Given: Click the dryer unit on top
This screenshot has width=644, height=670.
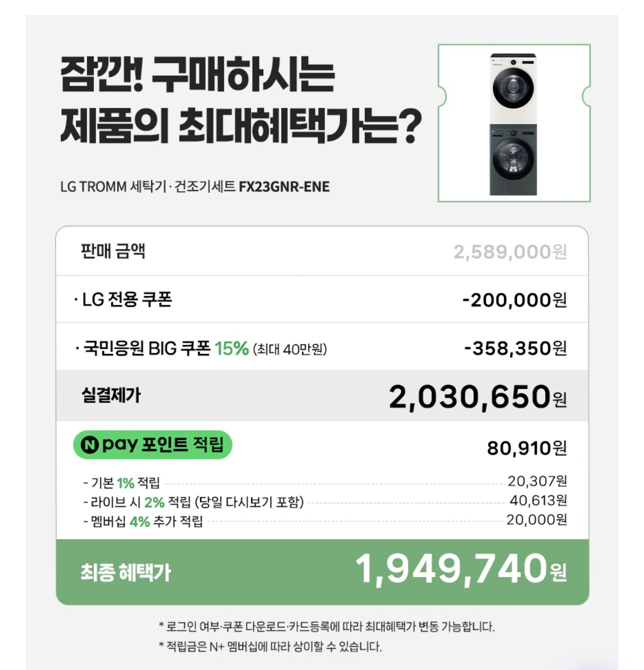Looking at the screenshot, I should (513, 89).
